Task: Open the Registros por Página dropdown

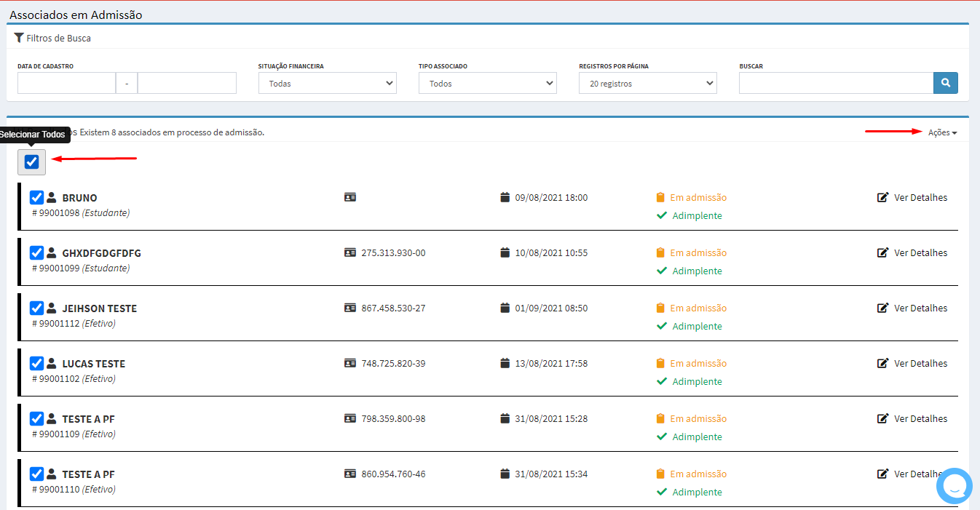Action: pyautogui.click(x=647, y=83)
